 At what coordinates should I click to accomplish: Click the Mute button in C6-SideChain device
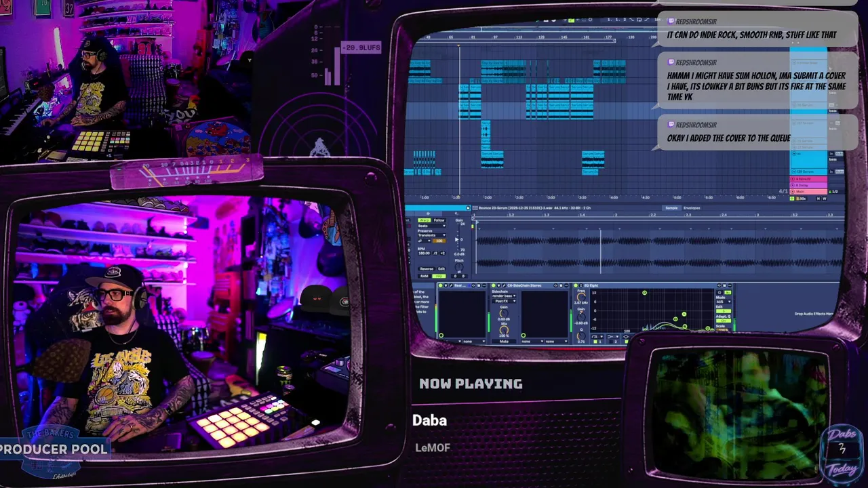(504, 341)
